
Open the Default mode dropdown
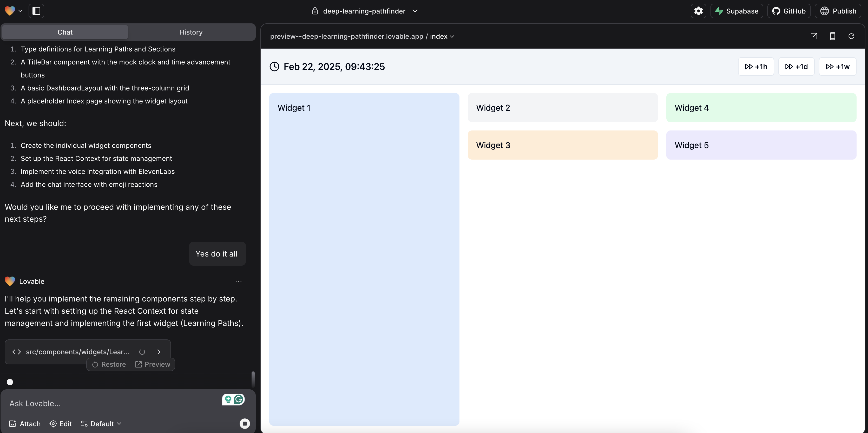coord(101,424)
